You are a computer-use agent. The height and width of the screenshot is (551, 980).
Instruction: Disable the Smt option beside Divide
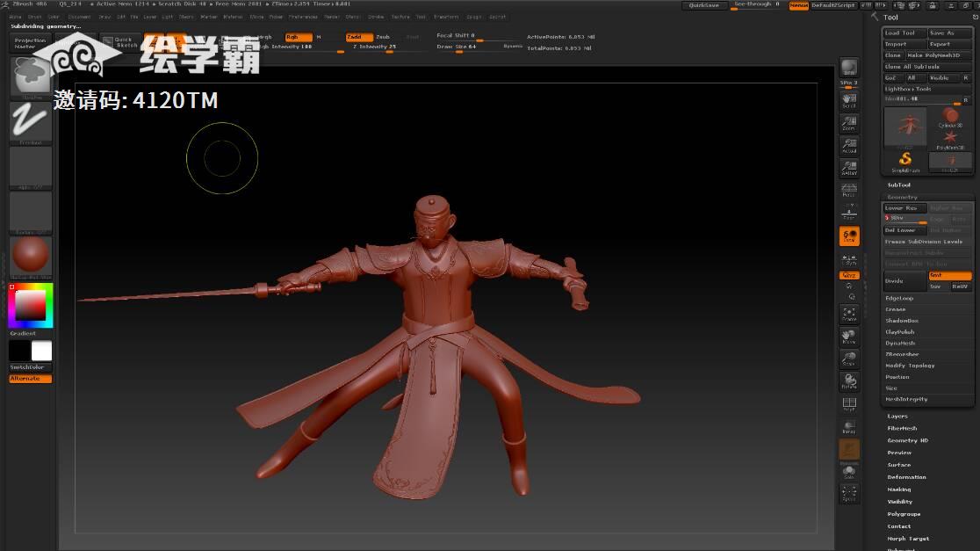949,276
